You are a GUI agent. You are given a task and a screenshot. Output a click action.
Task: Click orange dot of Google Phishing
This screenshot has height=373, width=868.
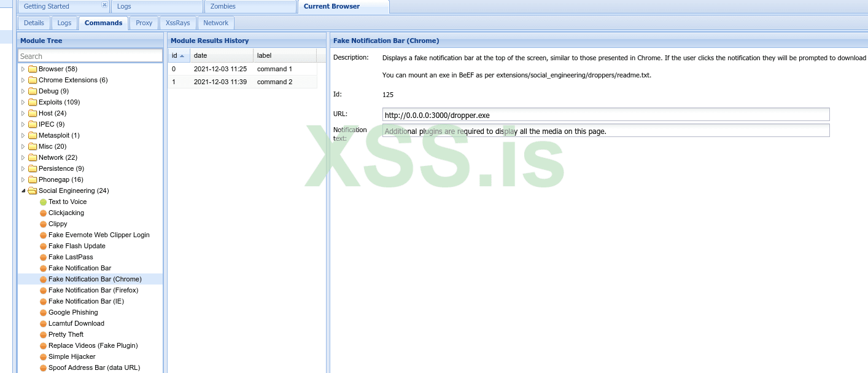pyautogui.click(x=43, y=313)
